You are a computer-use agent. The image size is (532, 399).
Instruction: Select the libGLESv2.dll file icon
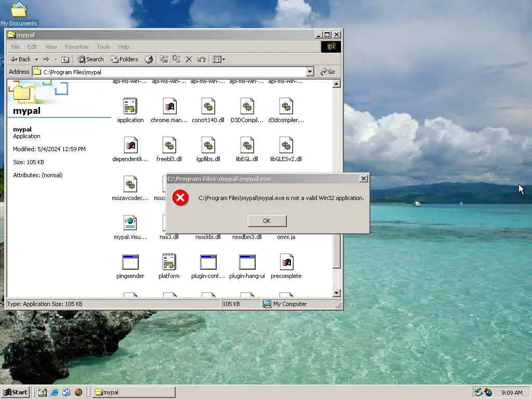(286, 145)
